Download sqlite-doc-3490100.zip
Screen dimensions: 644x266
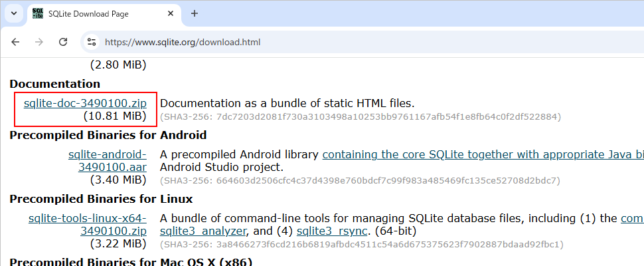[85, 103]
